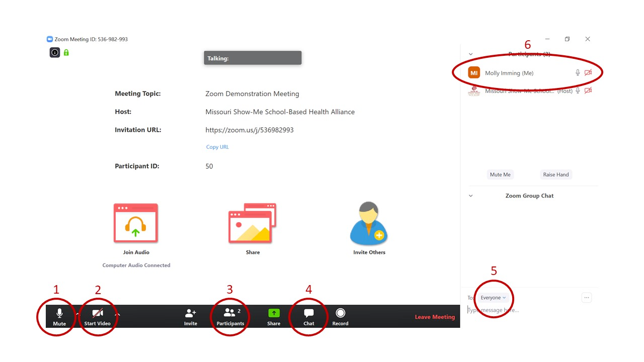
Task: Click the Copy URL link
Action: pyautogui.click(x=217, y=147)
